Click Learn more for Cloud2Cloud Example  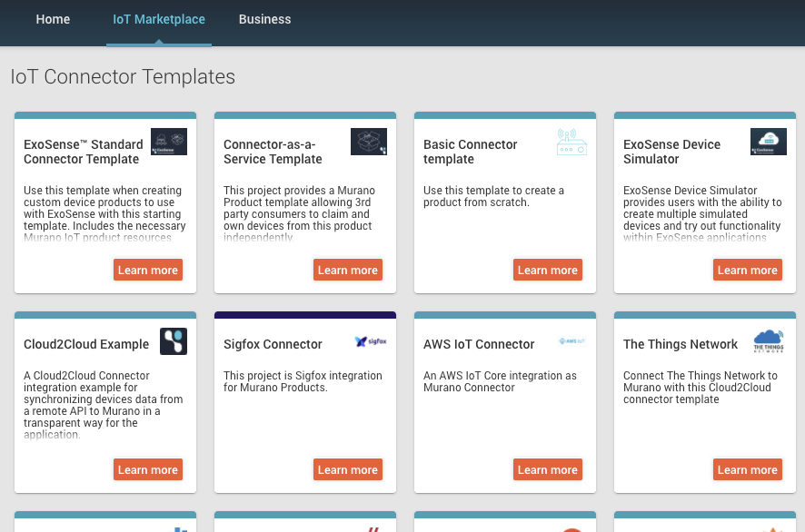148,469
